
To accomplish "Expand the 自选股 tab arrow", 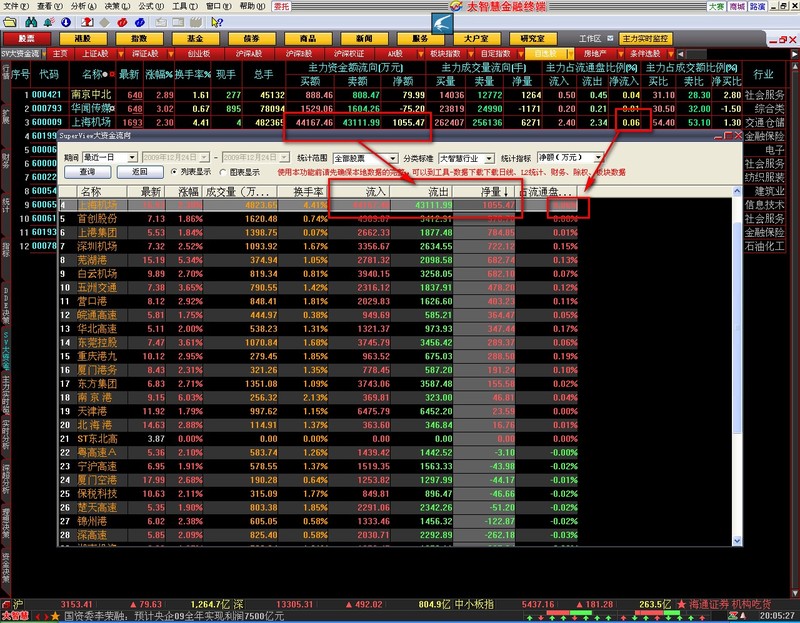I will click(570, 54).
